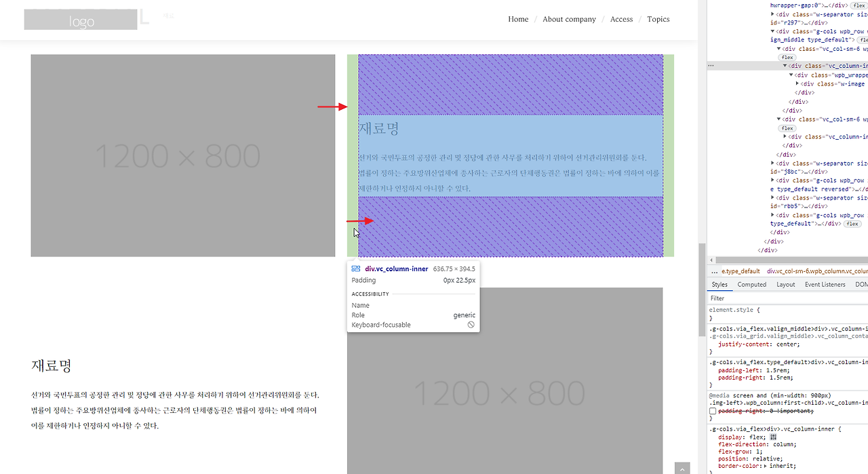
Task: Click the left arrow of the Elements horizontal scrollbar
Action: click(711, 260)
